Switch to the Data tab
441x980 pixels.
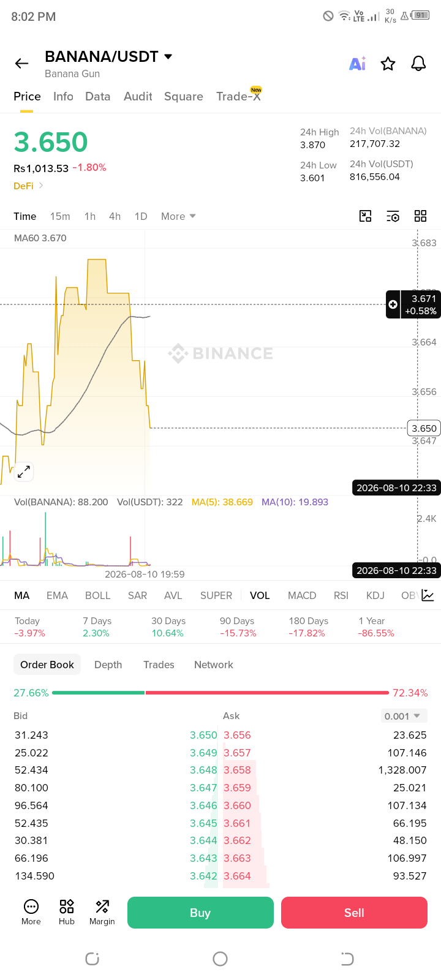[98, 97]
